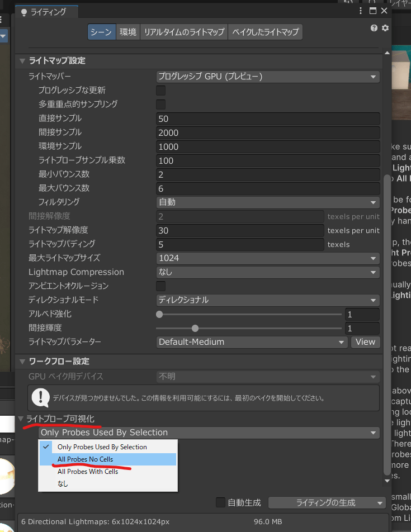The height and width of the screenshot is (532, 411).
Task: Click the 間接輝度 slider handle
Action: click(x=195, y=328)
